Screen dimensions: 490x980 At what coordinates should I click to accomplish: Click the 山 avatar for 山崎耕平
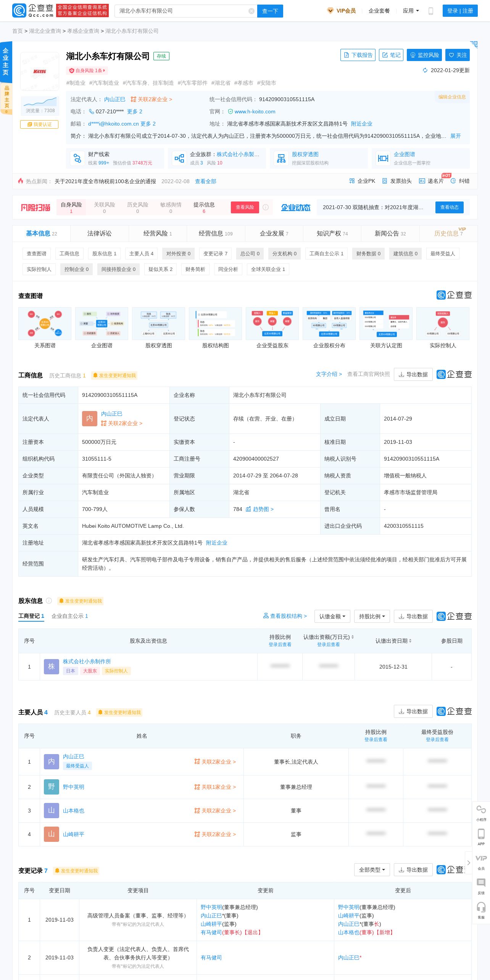pyautogui.click(x=52, y=834)
